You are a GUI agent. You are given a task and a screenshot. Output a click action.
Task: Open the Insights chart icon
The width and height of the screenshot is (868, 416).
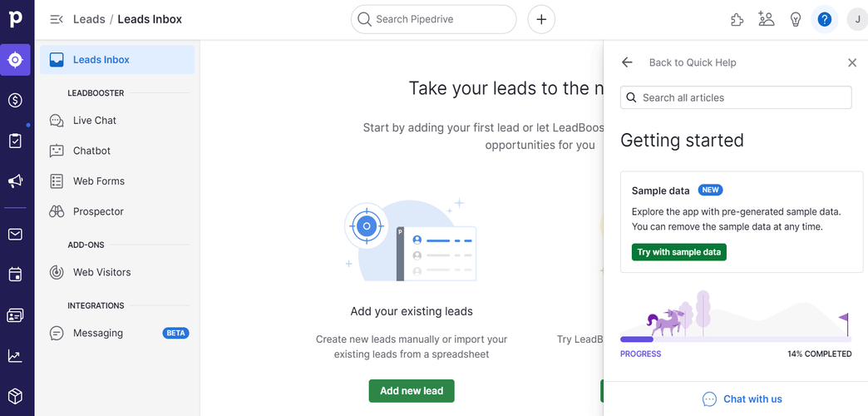pos(16,356)
